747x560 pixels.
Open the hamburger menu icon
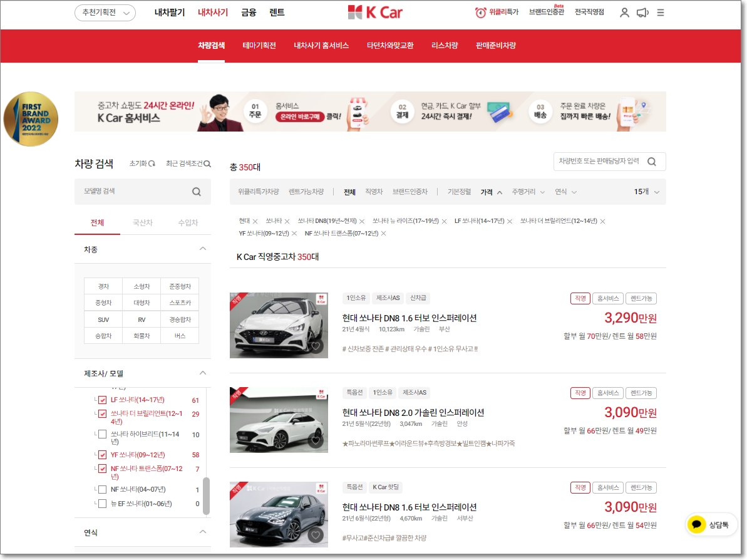(x=661, y=13)
